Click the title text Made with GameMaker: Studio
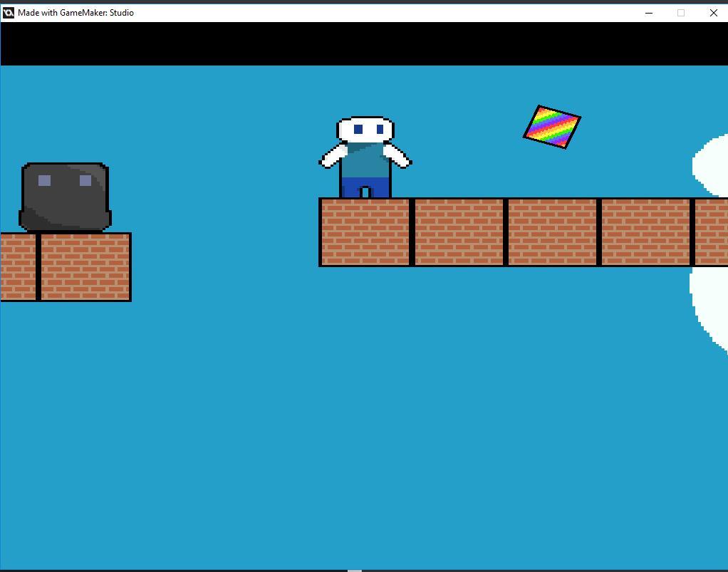 tap(75, 12)
